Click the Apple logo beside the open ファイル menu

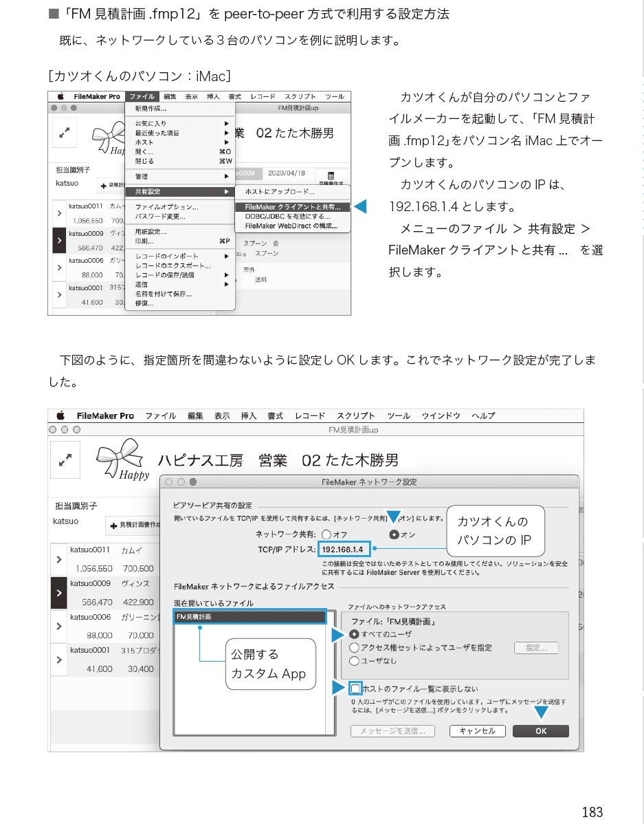coord(60,97)
